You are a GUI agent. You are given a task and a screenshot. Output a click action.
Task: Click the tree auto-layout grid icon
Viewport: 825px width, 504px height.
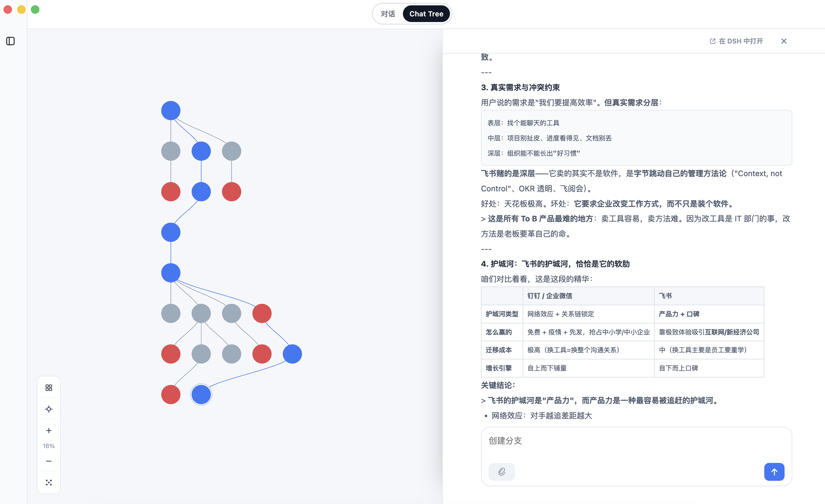49,388
